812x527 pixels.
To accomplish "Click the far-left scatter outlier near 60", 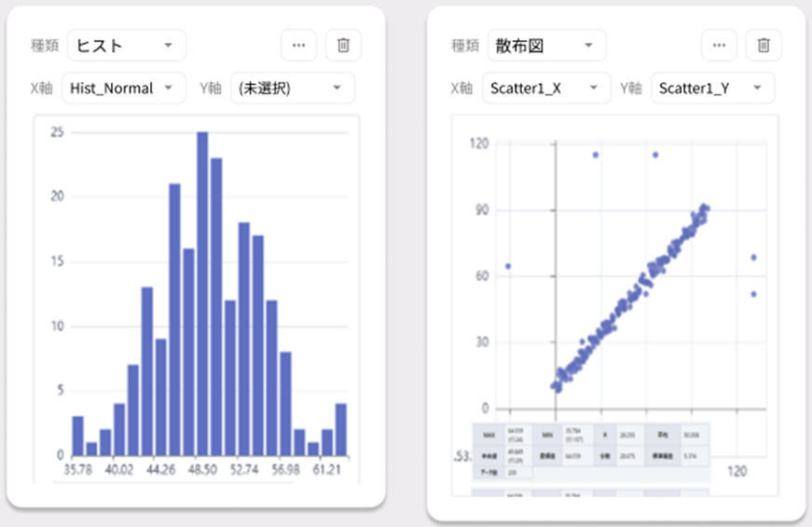I will tap(508, 267).
